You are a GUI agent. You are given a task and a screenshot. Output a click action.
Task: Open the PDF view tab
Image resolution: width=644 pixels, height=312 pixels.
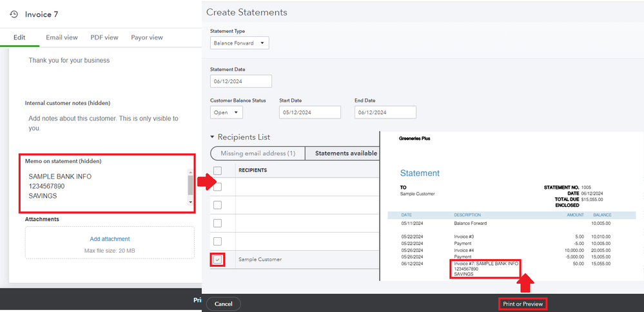(x=104, y=37)
